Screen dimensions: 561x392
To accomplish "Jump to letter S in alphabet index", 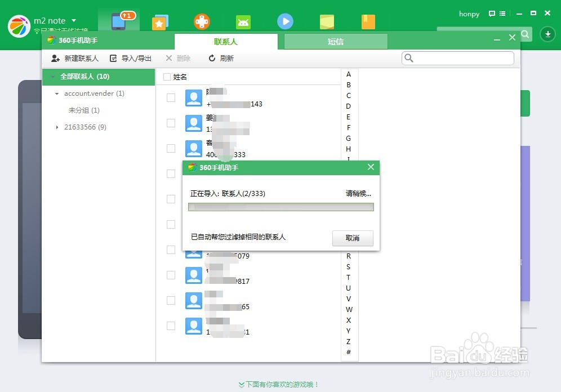I will pyautogui.click(x=348, y=267).
